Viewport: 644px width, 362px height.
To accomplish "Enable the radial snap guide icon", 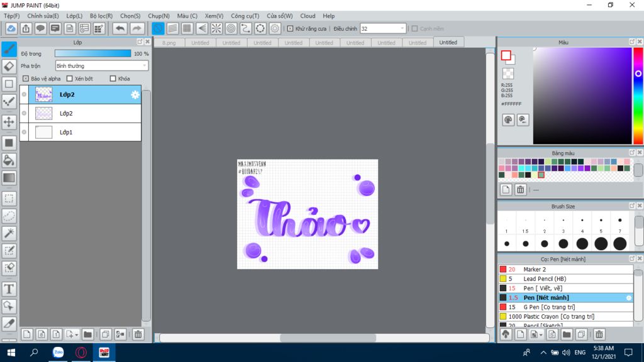I will click(x=216, y=28).
